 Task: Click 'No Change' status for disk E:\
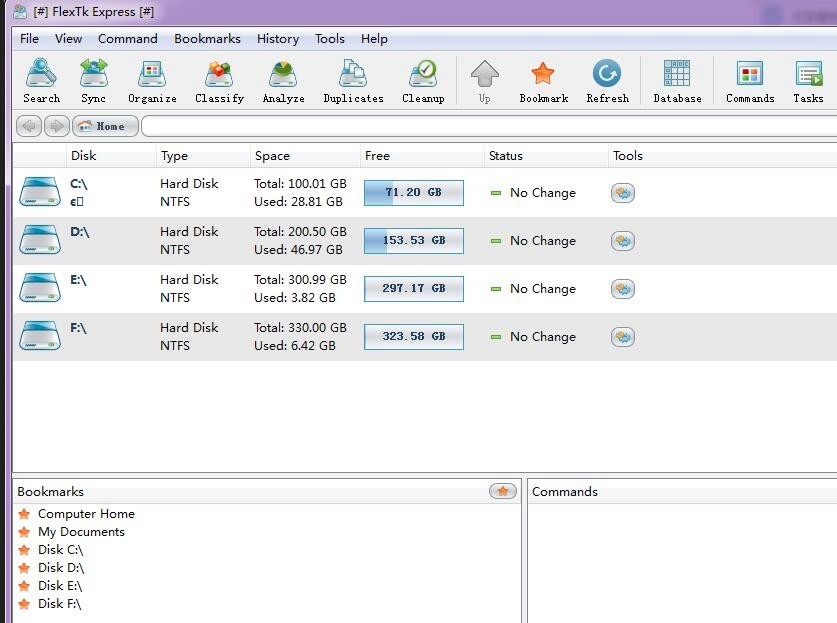coord(543,289)
